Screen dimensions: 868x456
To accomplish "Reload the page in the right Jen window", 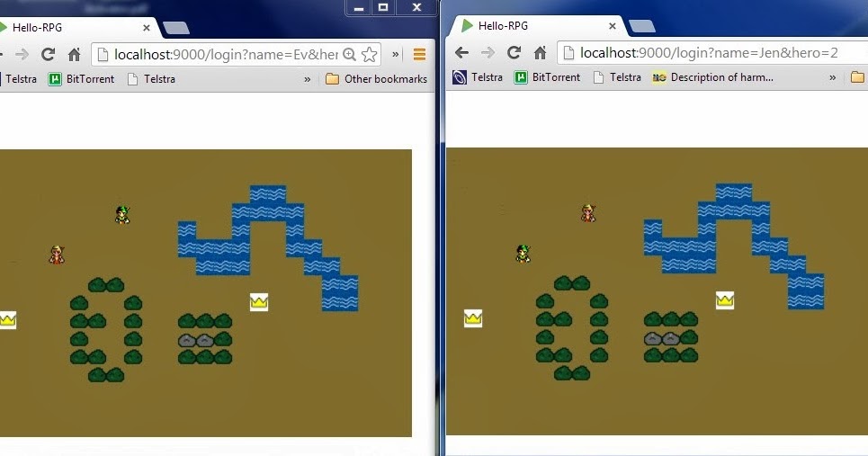I will point(515,52).
